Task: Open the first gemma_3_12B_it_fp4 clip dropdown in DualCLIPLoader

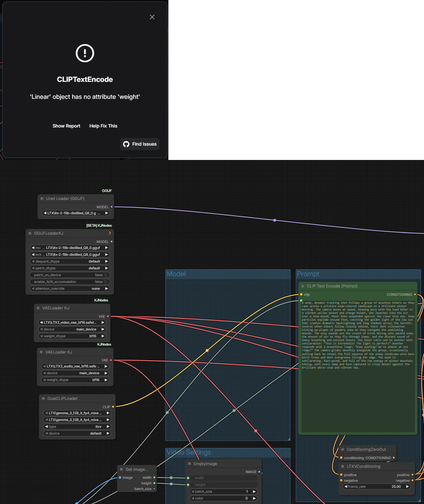Action: click(x=77, y=413)
